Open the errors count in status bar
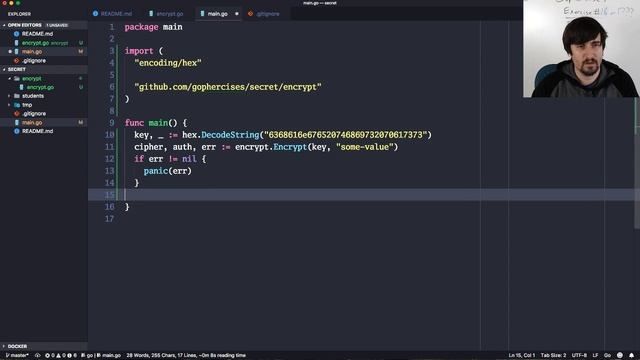This screenshot has width=640, height=360. (x=50, y=356)
